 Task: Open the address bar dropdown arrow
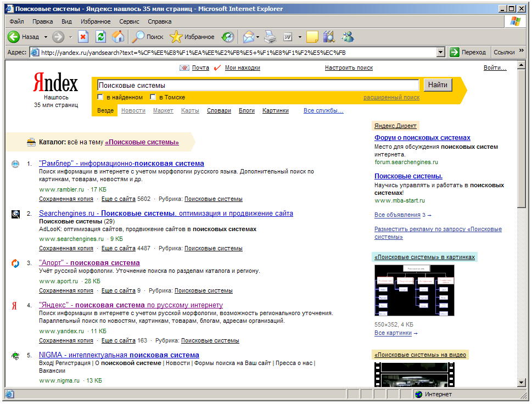440,52
